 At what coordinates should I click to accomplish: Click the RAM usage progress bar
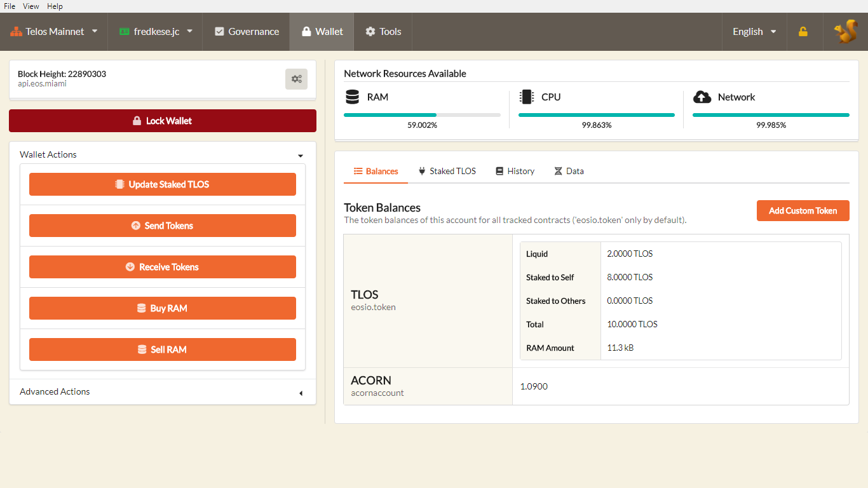[x=422, y=115]
